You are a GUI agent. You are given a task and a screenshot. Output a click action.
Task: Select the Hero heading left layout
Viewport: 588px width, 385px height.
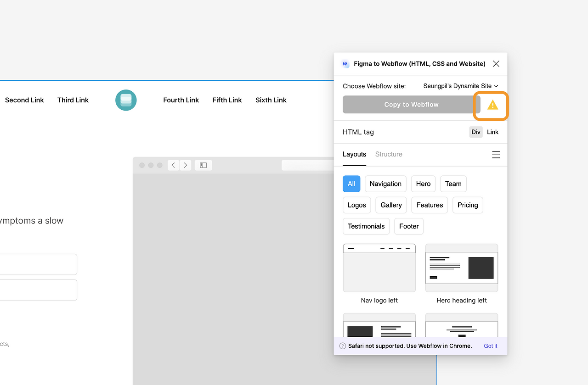[x=461, y=268]
